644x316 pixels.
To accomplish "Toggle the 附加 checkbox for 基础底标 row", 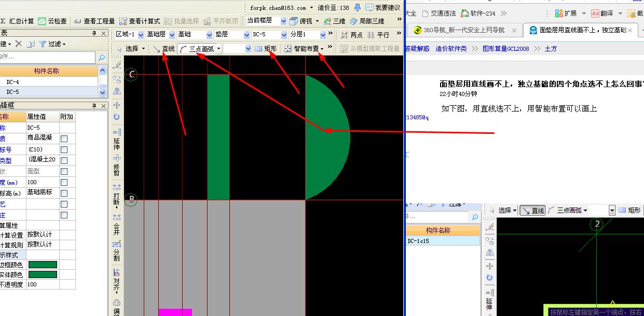I will coord(64,193).
